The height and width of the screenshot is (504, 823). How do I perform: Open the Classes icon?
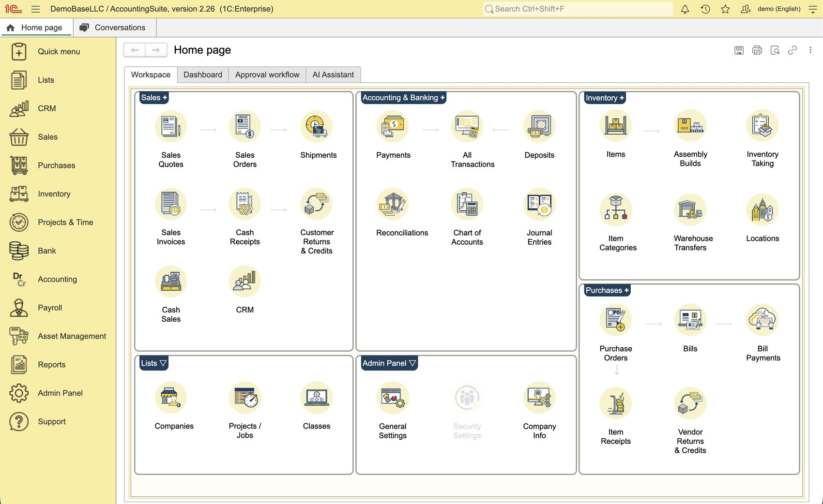(x=317, y=398)
